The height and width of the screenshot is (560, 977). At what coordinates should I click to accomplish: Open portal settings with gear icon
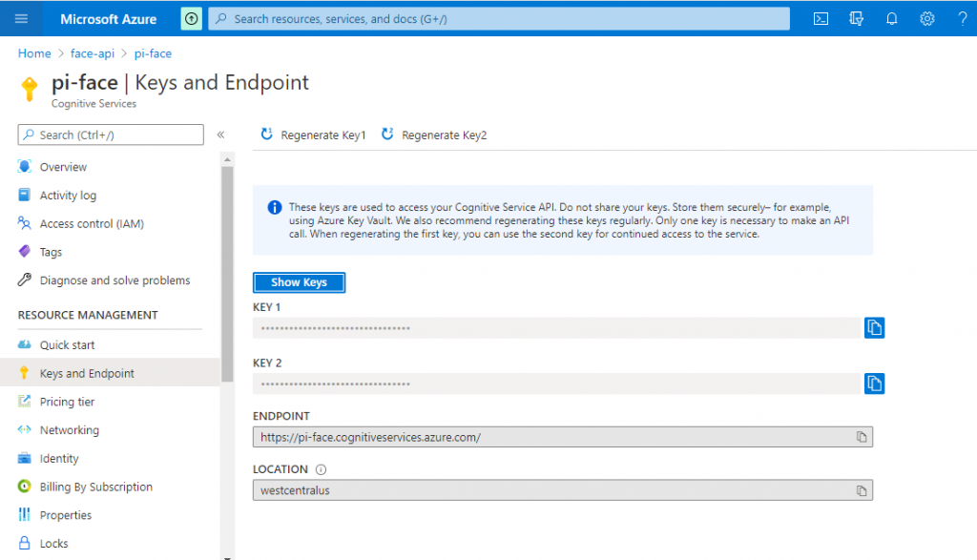(926, 18)
